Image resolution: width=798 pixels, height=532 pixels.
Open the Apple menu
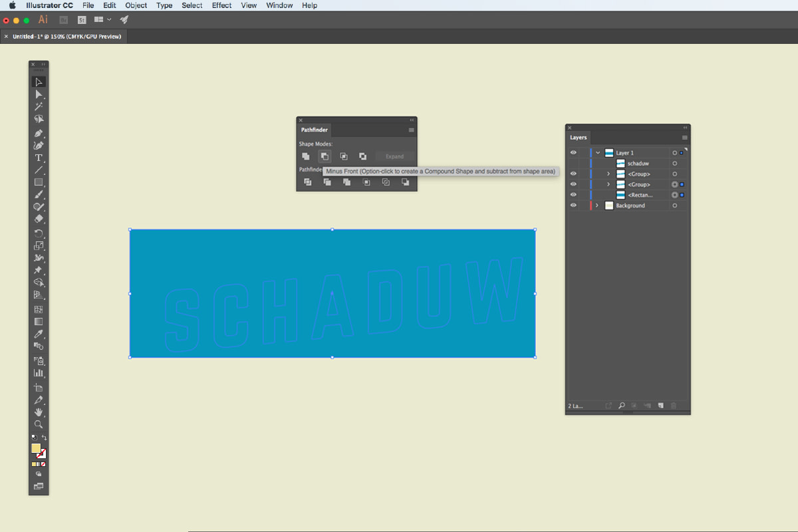(13, 5)
